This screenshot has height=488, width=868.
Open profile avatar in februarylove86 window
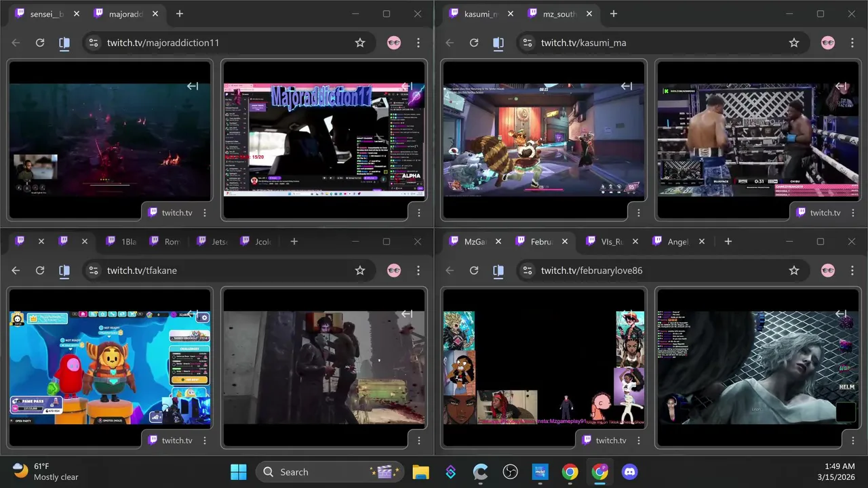[828, 270]
